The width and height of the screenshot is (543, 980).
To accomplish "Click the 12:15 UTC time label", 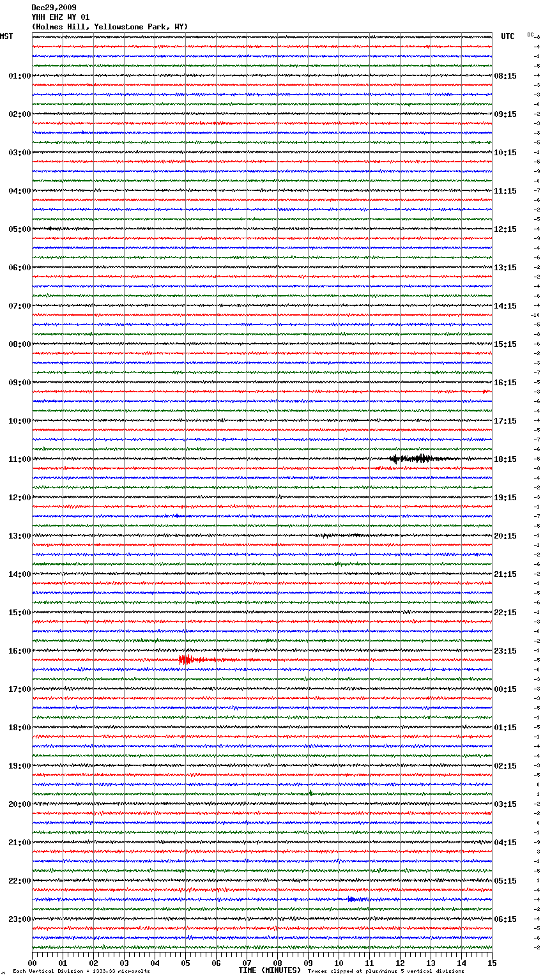I will pos(505,229).
